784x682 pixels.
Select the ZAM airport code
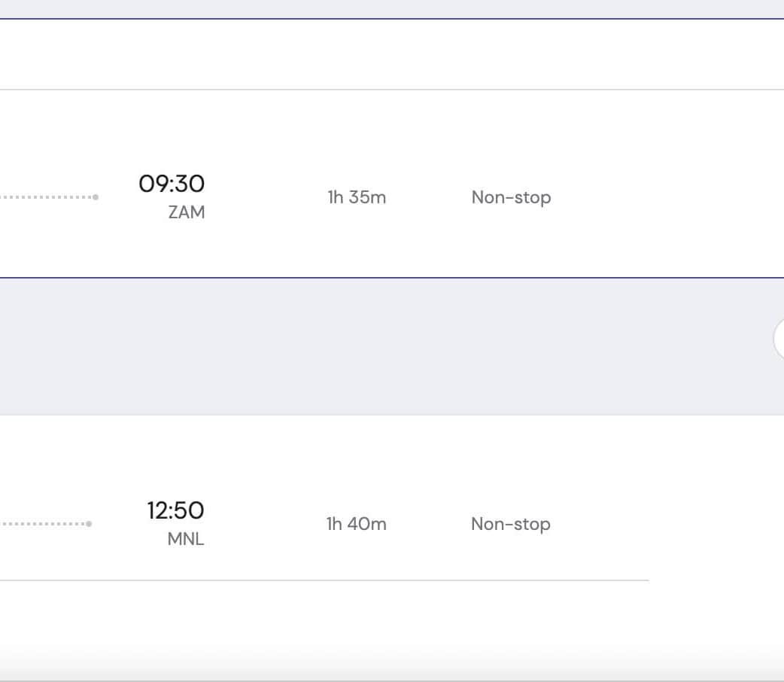click(x=187, y=212)
